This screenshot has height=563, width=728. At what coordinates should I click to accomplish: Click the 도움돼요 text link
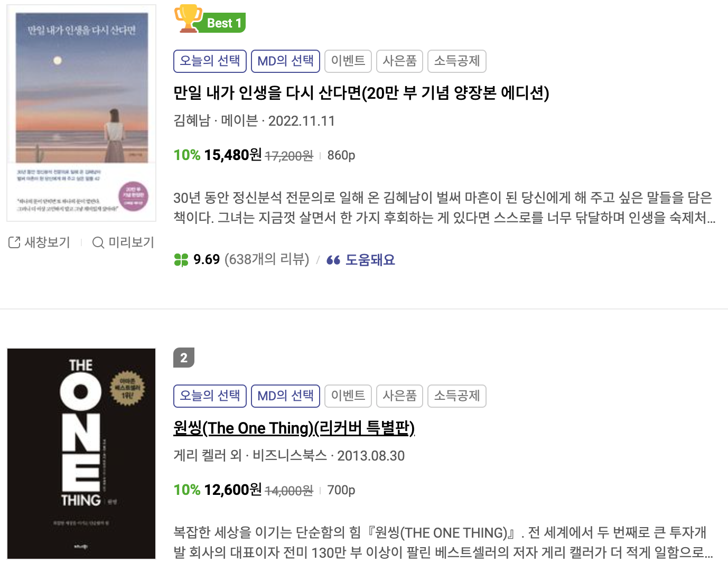pyautogui.click(x=370, y=260)
